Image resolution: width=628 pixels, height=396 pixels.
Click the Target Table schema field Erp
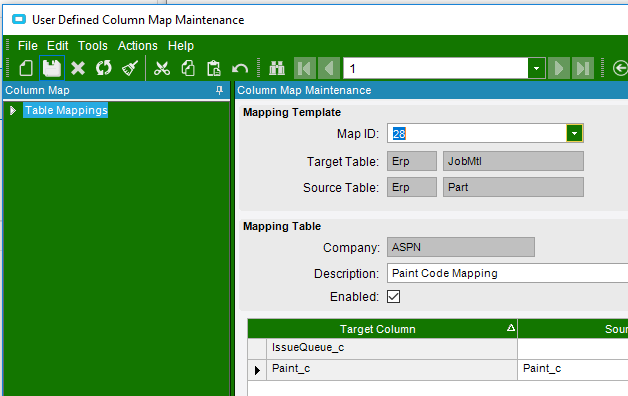tap(412, 161)
